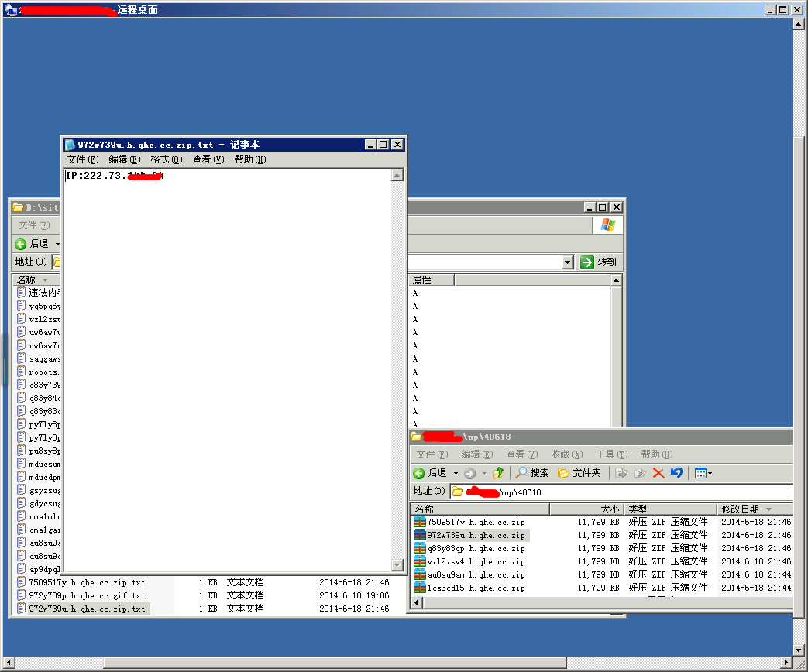Sort by the 修改日期 column header in 40618 window
The width and height of the screenshot is (808, 672).
pyautogui.click(x=755, y=509)
